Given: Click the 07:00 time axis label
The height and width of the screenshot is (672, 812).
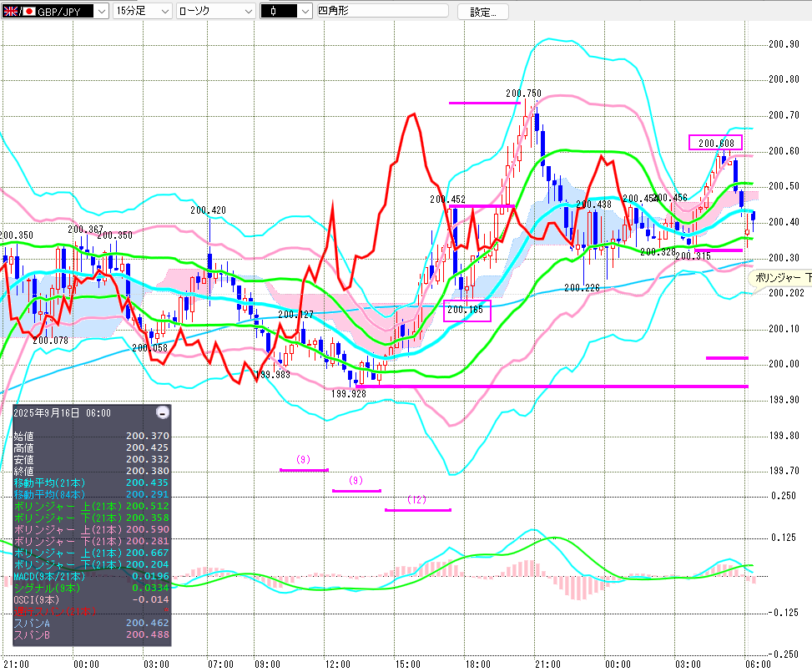Looking at the screenshot, I should pos(220,664).
